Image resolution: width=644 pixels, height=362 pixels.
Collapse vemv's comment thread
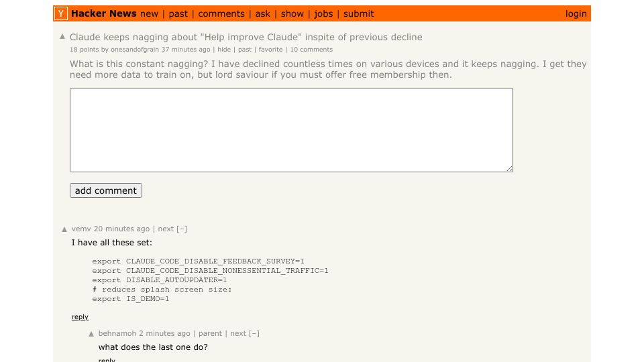182,229
